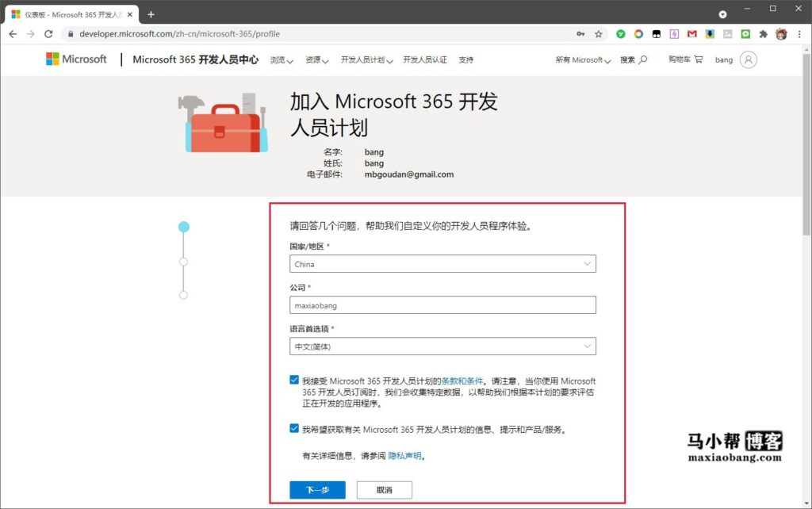The width and height of the screenshot is (812, 509).
Task: Open the green check-mark extension icon
Action: 620,33
